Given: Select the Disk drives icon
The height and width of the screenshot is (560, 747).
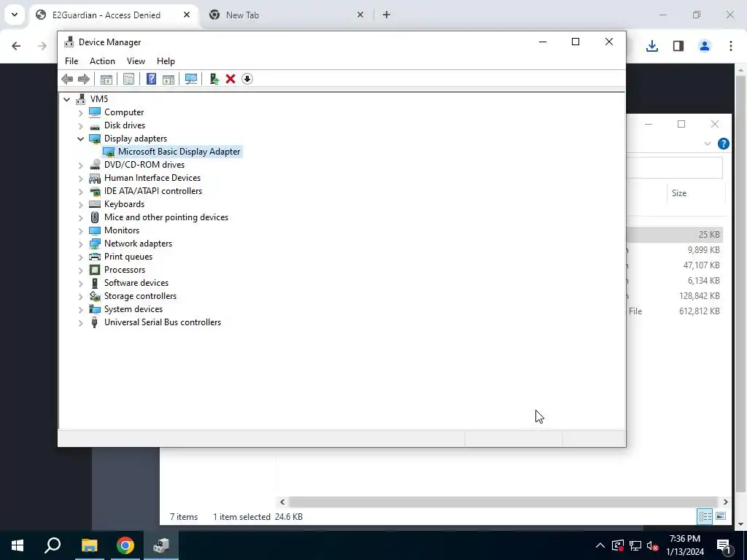Looking at the screenshot, I should pos(95,126).
